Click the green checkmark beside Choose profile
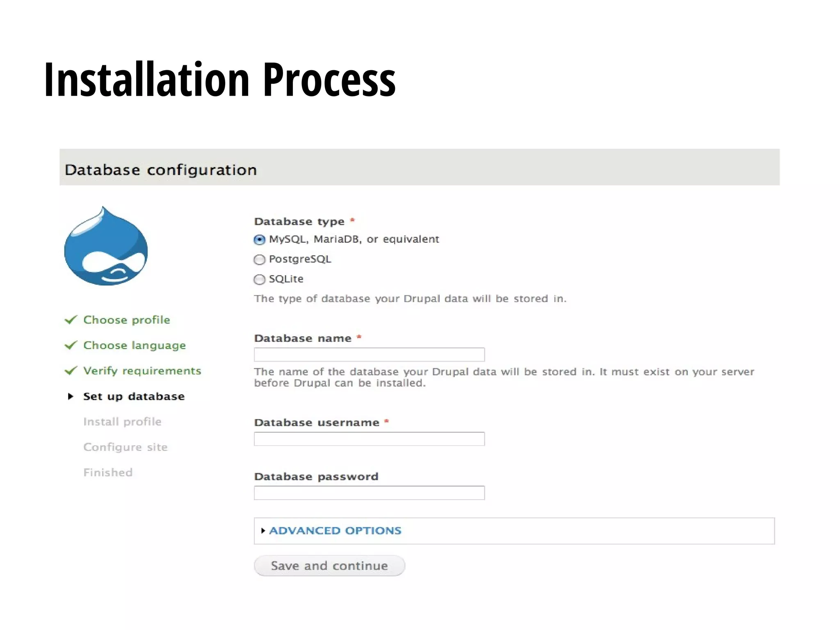The image size is (840, 630). click(71, 320)
